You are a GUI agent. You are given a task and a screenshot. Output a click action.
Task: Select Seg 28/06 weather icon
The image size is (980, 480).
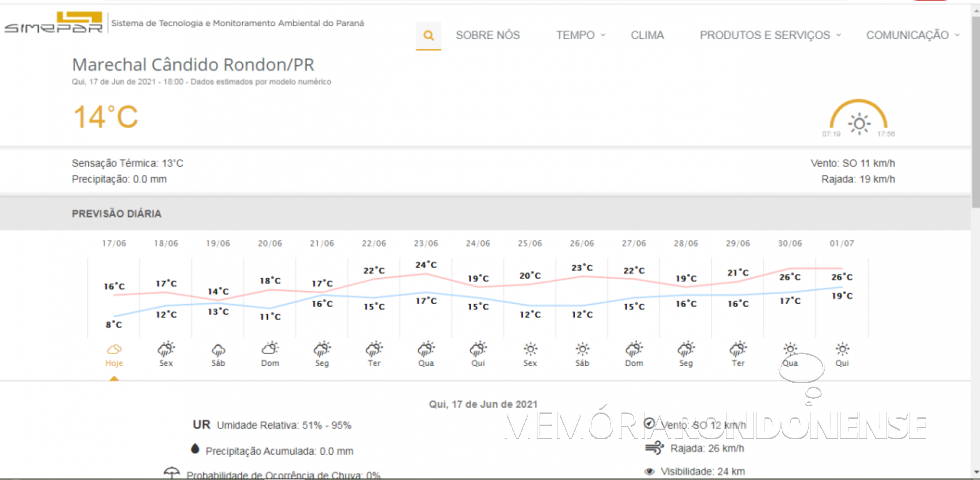[686, 349]
